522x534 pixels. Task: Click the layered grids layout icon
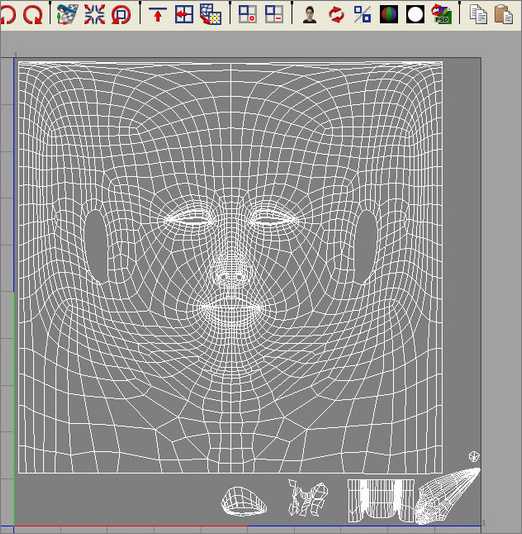click(210, 15)
